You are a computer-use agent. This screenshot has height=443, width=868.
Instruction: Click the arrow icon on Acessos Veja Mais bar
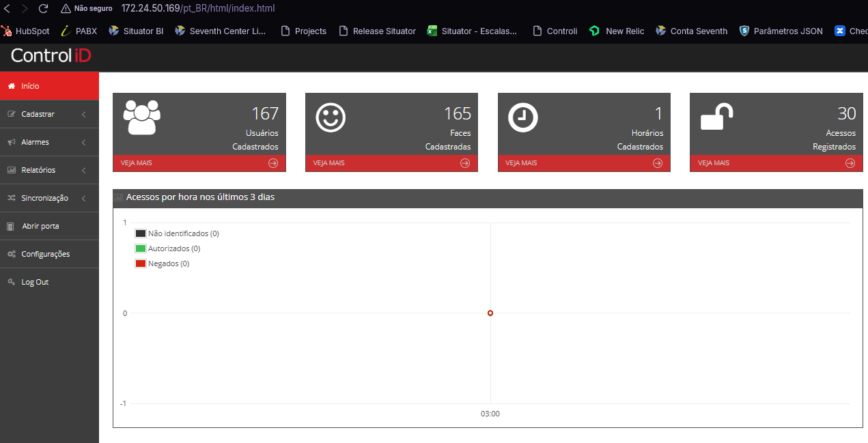(x=850, y=163)
